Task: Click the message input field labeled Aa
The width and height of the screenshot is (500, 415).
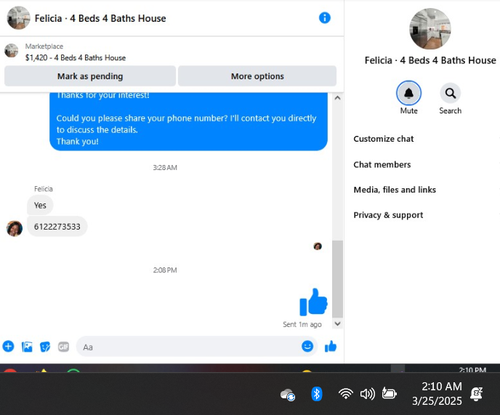Action: click(188, 347)
